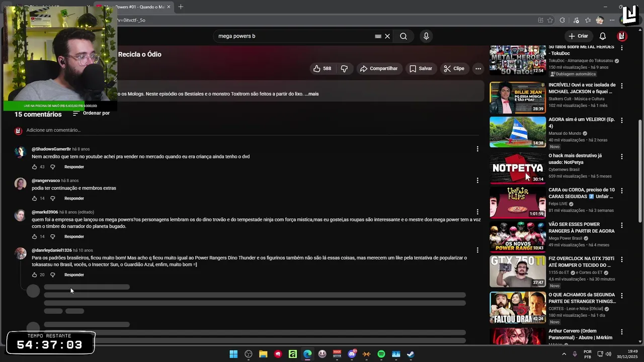This screenshot has width=644, height=362.
Task: Open options menu for @markd3906 comment
Action: [x=477, y=212]
